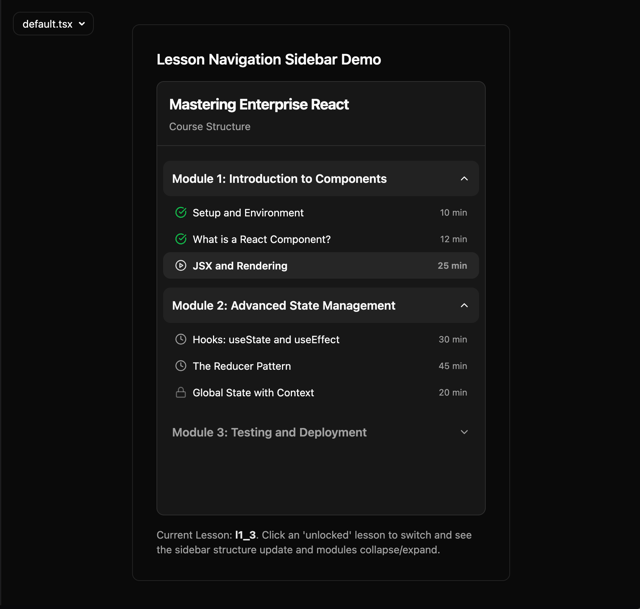Click the clock icon next to Hooks: useState and useEffect
This screenshot has height=609, width=640.
(x=181, y=340)
